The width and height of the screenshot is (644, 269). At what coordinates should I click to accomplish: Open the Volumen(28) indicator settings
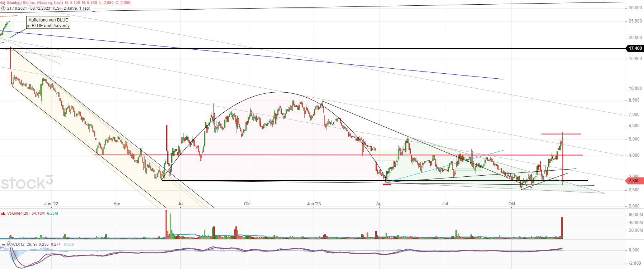pyautogui.click(x=18, y=214)
